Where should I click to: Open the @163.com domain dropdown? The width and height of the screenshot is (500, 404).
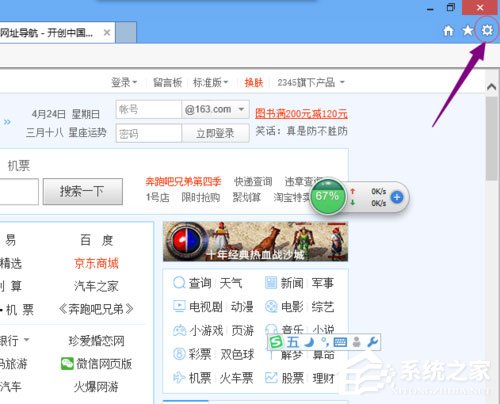coord(215,109)
